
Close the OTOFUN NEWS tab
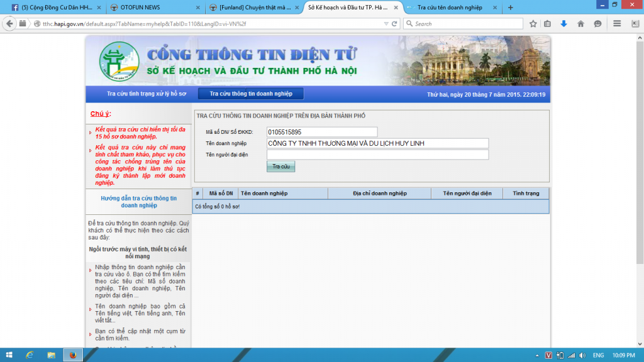click(198, 8)
